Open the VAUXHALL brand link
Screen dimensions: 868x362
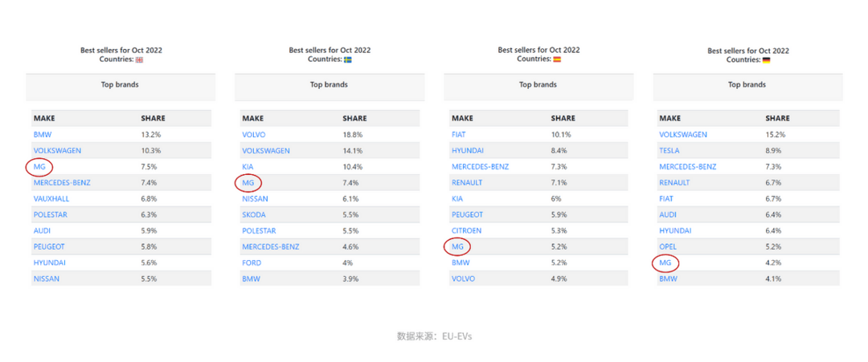pos(51,198)
